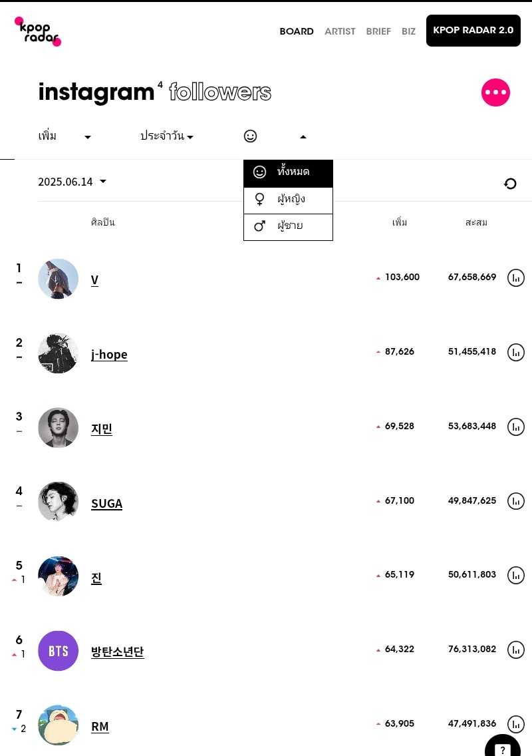Open the 2025.06.14 date dropdown

72,182
